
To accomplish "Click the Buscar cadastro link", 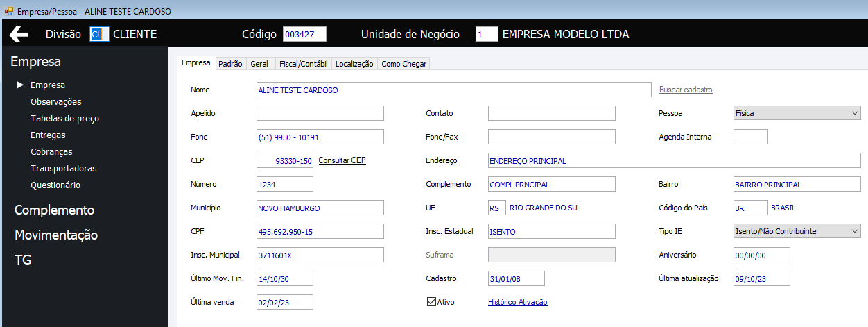I will 686,90.
